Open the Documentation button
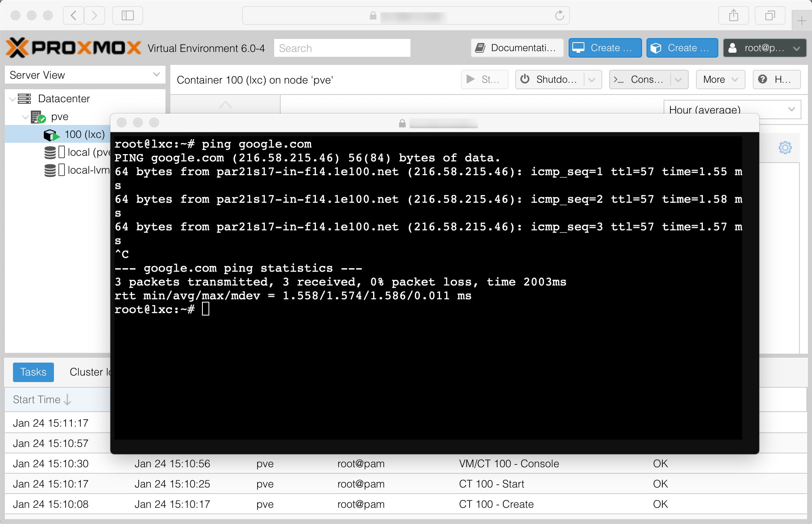The image size is (812, 524). tap(517, 48)
